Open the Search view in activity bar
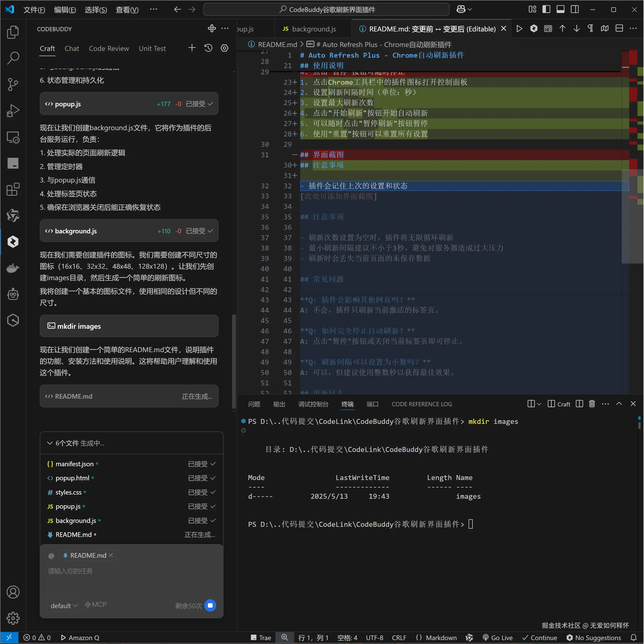This screenshot has width=644, height=644. click(x=13, y=58)
